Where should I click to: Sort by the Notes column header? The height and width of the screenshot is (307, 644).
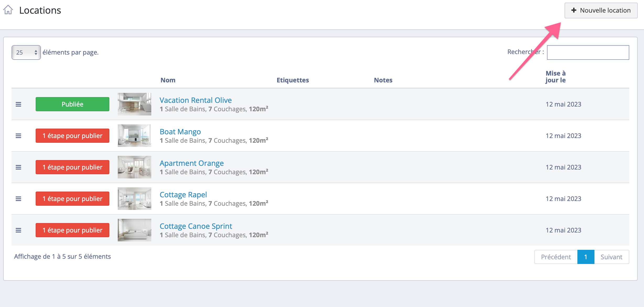pyautogui.click(x=383, y=80)
